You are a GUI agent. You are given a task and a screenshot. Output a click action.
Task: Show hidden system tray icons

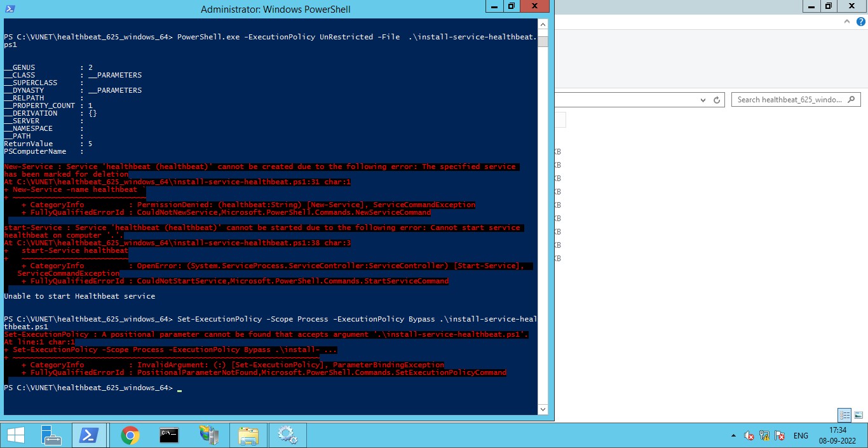click(x=734, y=436)
